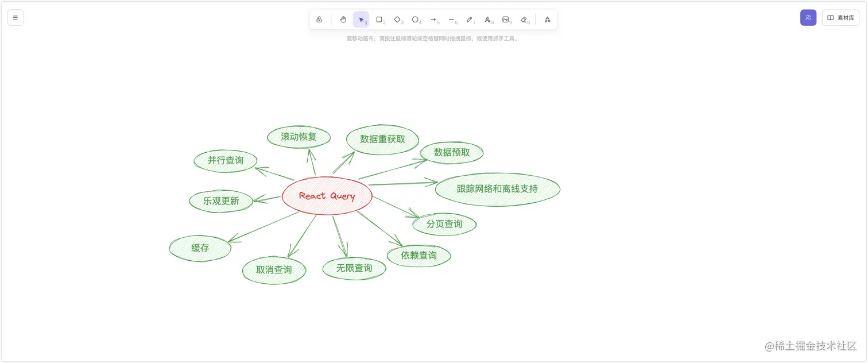Click the 乐观更新 node
868x363 pixels.
click(221, 202)
